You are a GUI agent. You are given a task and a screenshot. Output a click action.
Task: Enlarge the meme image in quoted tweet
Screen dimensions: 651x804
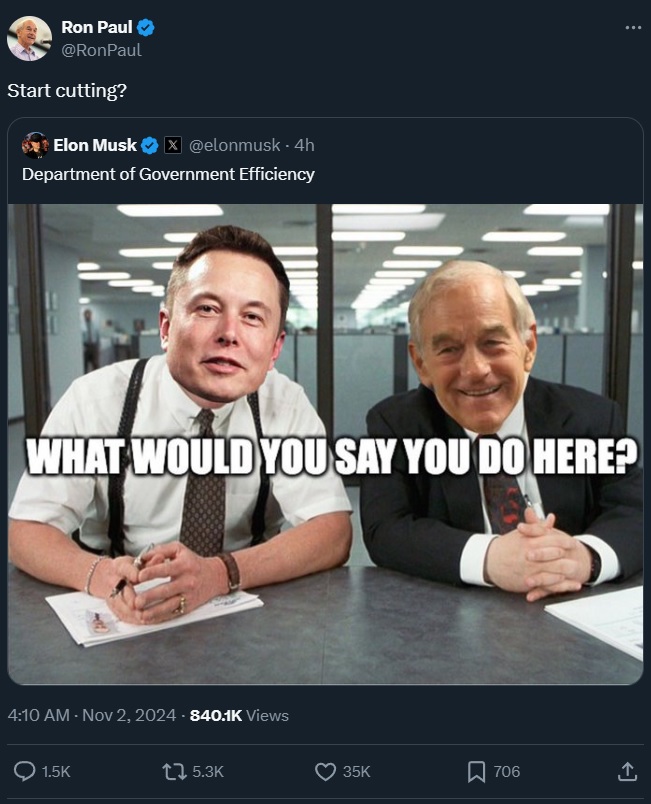pyautogui.click(x=326, y=444)
